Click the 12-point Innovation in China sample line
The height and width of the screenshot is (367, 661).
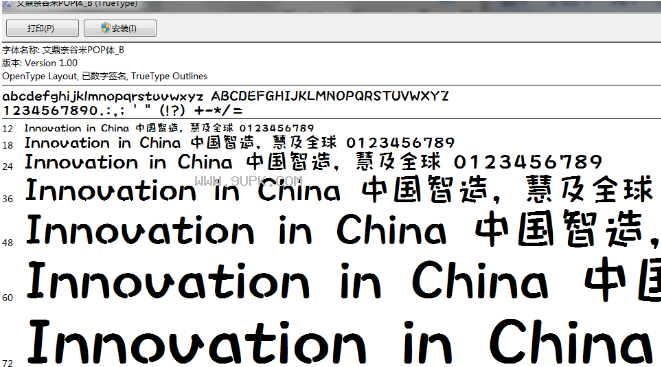pyautogui.click(x=169, y=128)
